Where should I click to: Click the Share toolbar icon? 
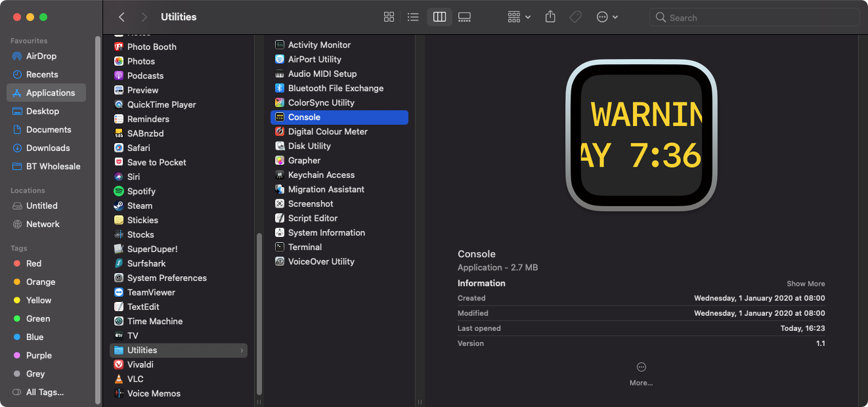[x=550, y=17]
